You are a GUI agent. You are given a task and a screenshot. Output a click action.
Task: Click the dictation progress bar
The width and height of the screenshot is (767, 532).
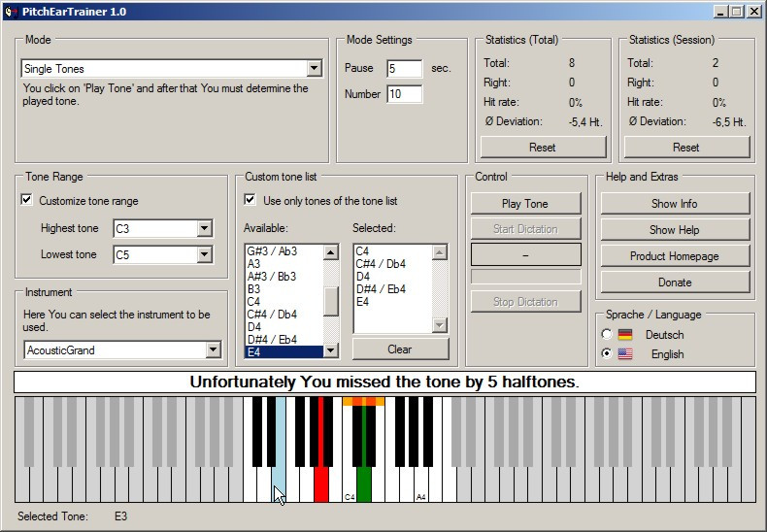[x=526, y=277]
